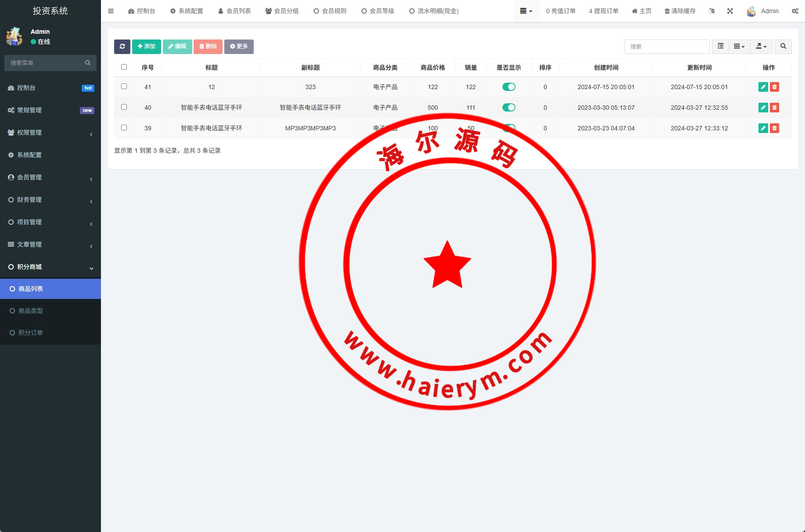Viewport: 805px width, 532px height.
Task: Expand the 会员管理 sidebar menu
Action: 50,177
